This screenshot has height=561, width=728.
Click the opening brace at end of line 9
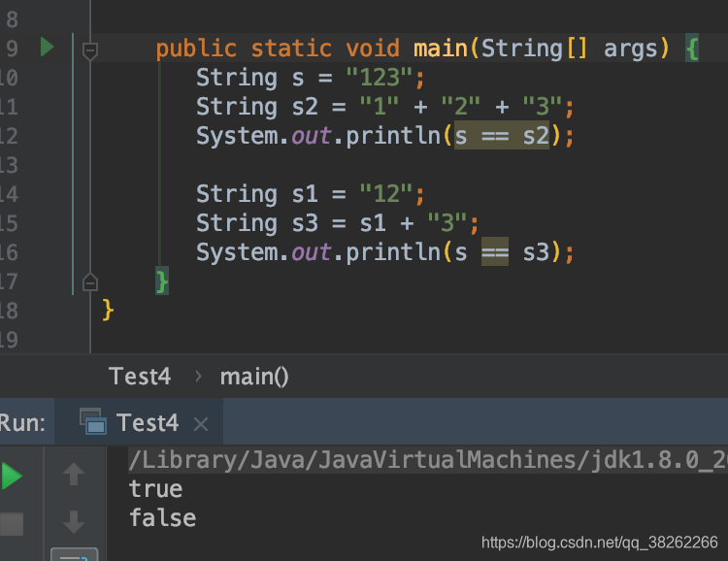692,48
